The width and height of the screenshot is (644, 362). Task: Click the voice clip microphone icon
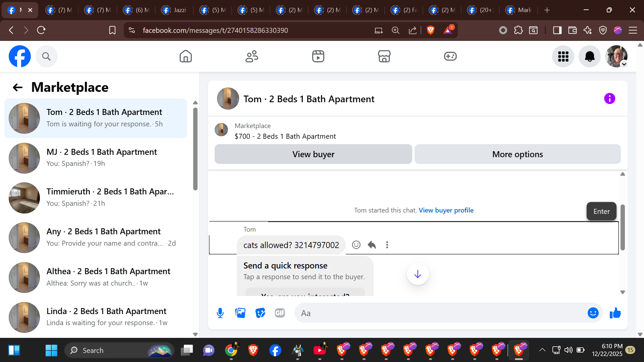[220, 313]
